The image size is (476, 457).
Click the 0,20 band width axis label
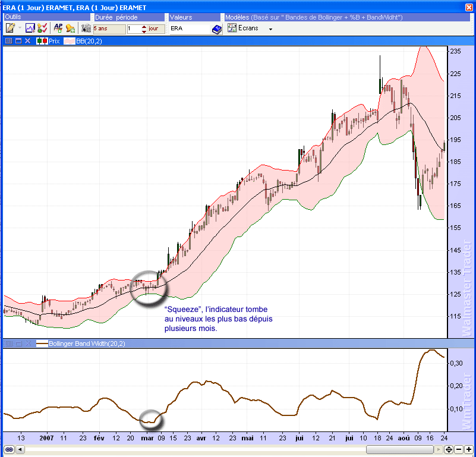tap(456, 386)
